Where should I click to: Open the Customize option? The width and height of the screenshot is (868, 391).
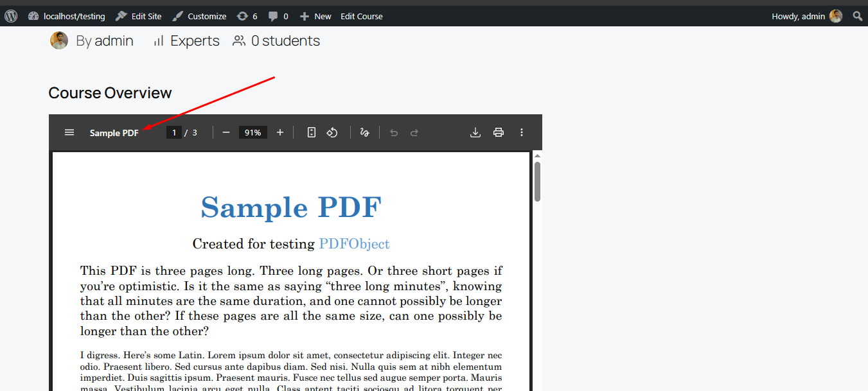point(199,16)
